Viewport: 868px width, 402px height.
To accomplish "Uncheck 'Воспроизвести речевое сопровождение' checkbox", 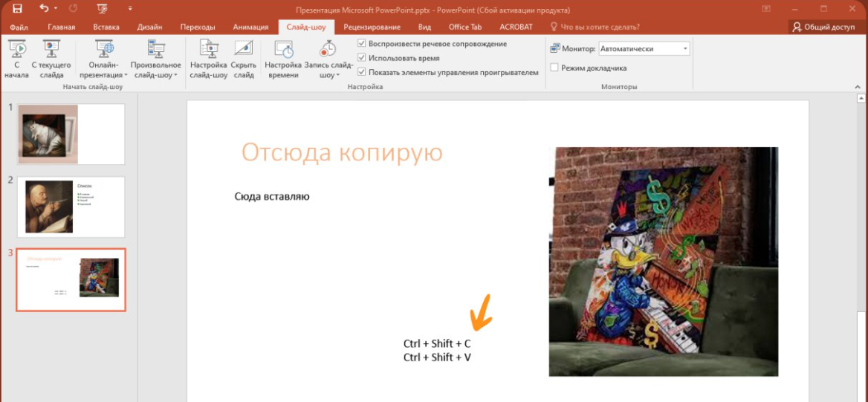I will coord(361,44).
